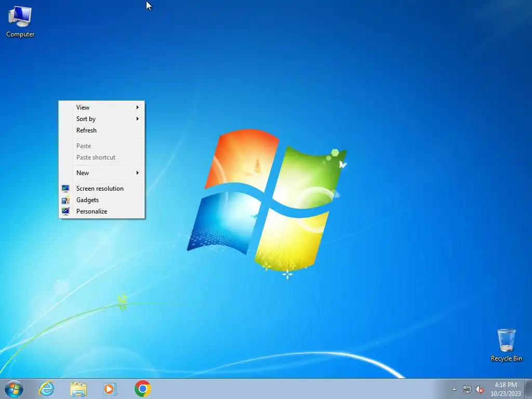Click the Recycle Bin label text
Screen dimensions: 532x399
[x=507, y=358]
